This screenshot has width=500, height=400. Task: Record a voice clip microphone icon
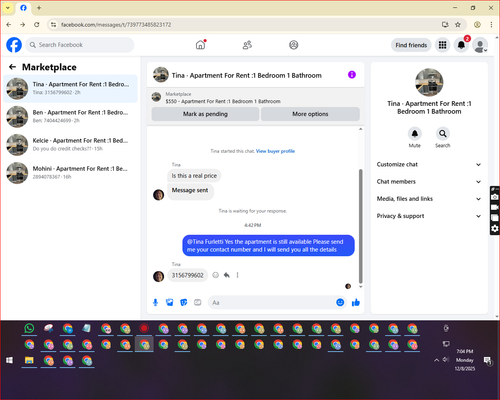click(155, 302)
